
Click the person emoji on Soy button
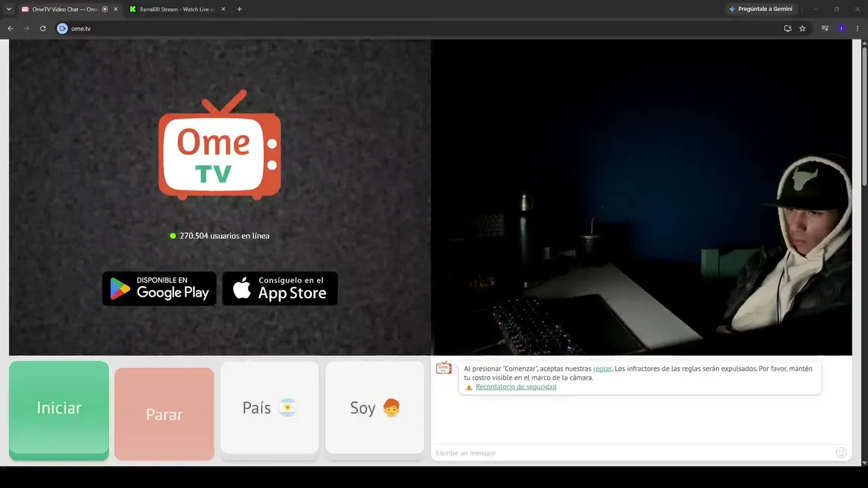pos(391,408)
